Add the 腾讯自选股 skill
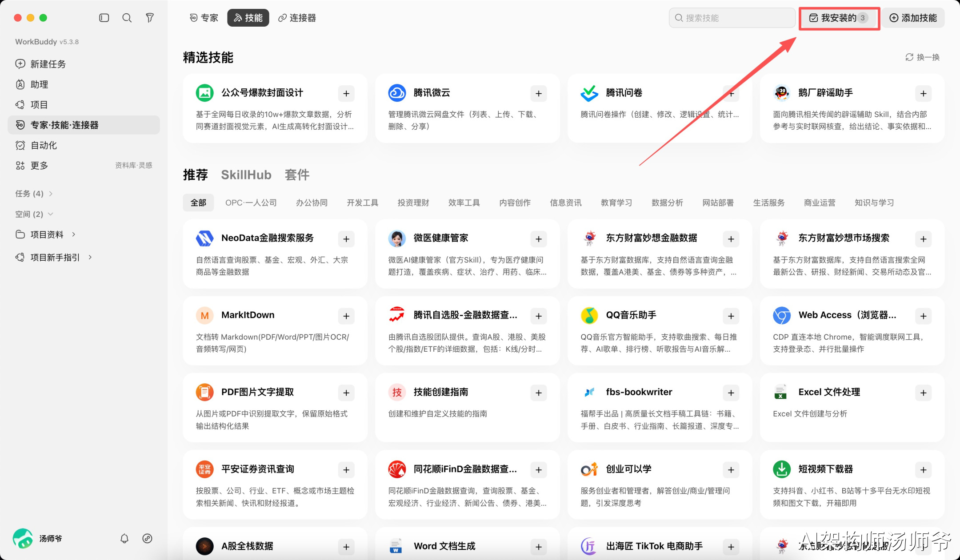 point(539,316)
